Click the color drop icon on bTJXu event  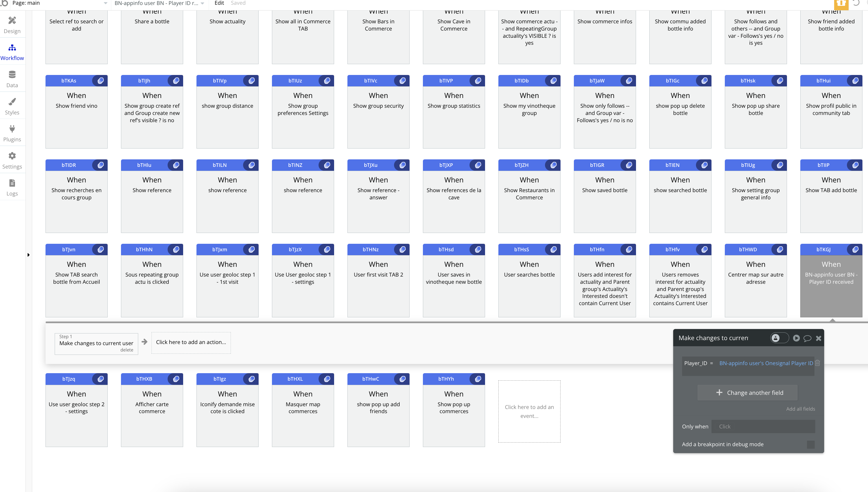click(x=402, y=165)
